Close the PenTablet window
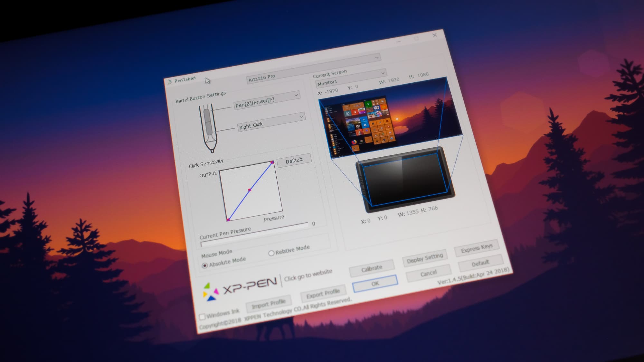This screenshot has height=362, width=644. pyautogui.click(x=435, y=35)
